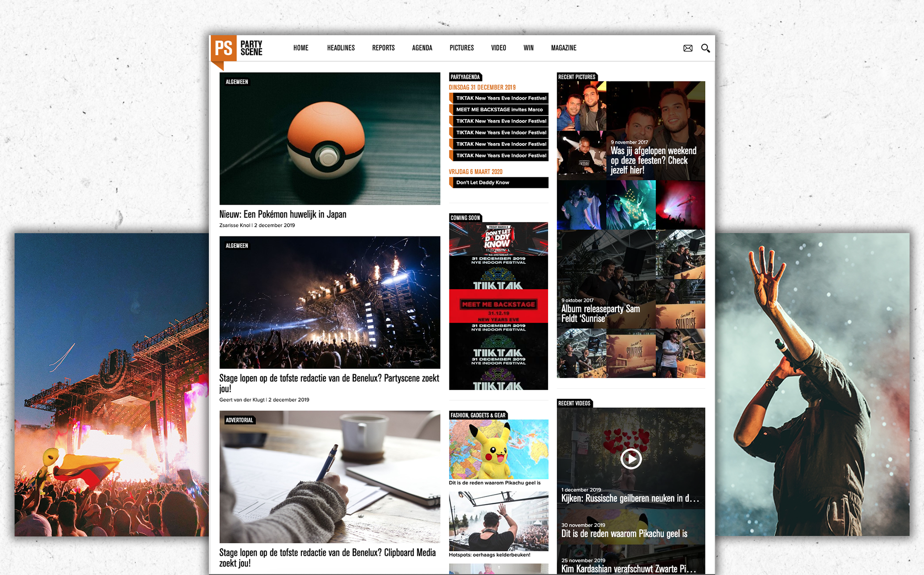Open video 'Dit is de reden waarom Pikachu geel is'
The height and width of the screenshot is (575, 924).
tap(624, 534)
